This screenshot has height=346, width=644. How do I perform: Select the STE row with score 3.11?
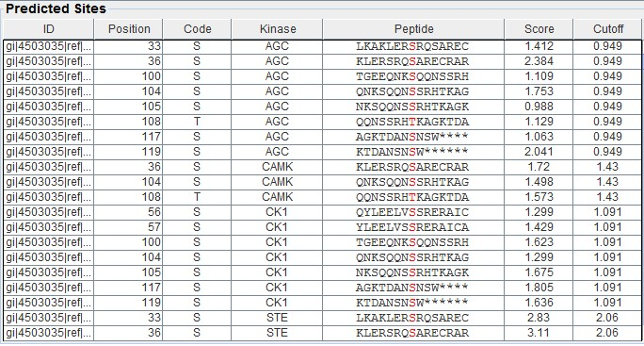(322, 333)
